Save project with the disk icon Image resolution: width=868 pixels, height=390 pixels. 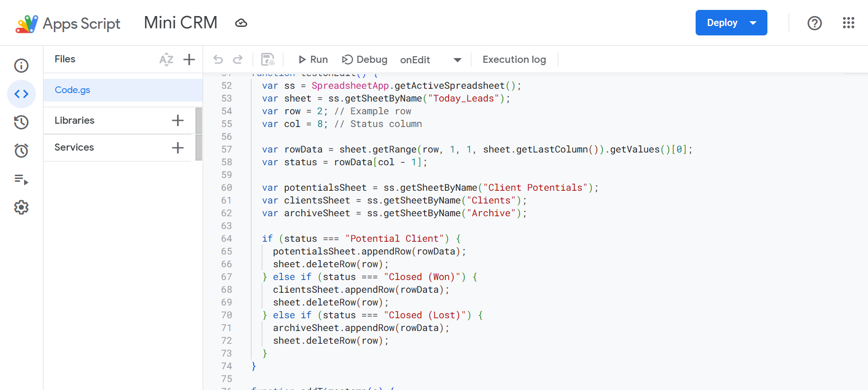[x=268, y=59]
